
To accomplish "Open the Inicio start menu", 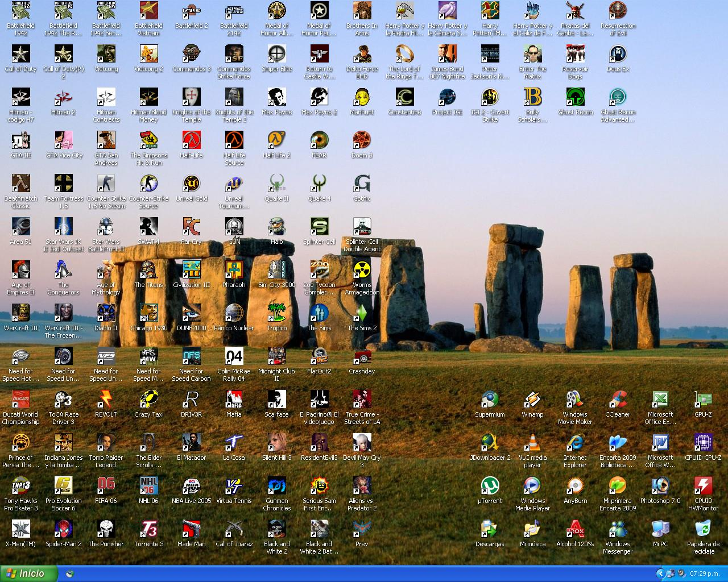I will (28, 573).
